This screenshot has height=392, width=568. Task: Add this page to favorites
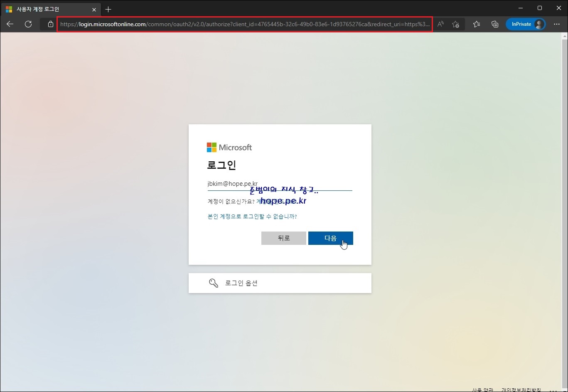tap(456, 24)
